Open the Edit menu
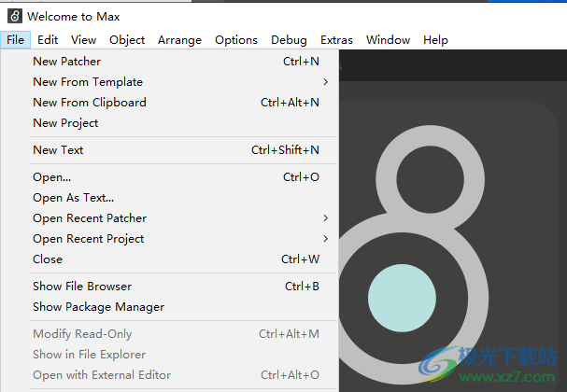This screenshot has height=392, width=567. [x=48, y=40]
